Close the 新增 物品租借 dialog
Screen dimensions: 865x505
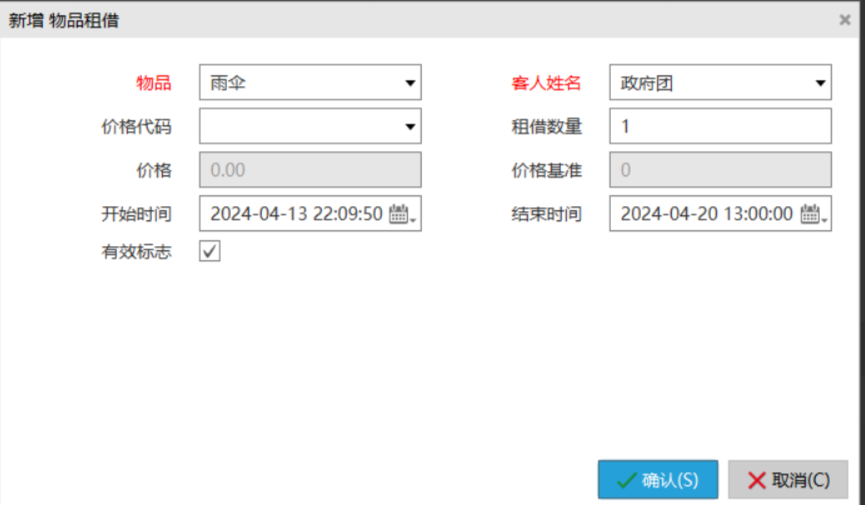(x=845, y=19)
